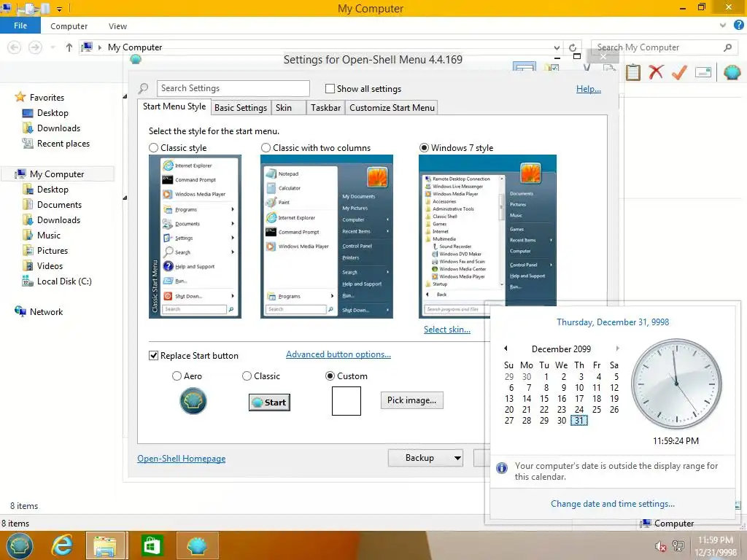Open the Help... link in settings
747x560 pixels.
pyautogui.click(x=589, y=88)
